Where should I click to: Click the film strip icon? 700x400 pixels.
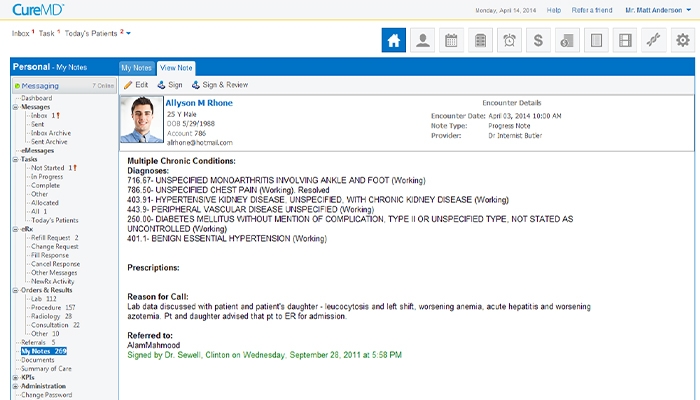point(625,41)
